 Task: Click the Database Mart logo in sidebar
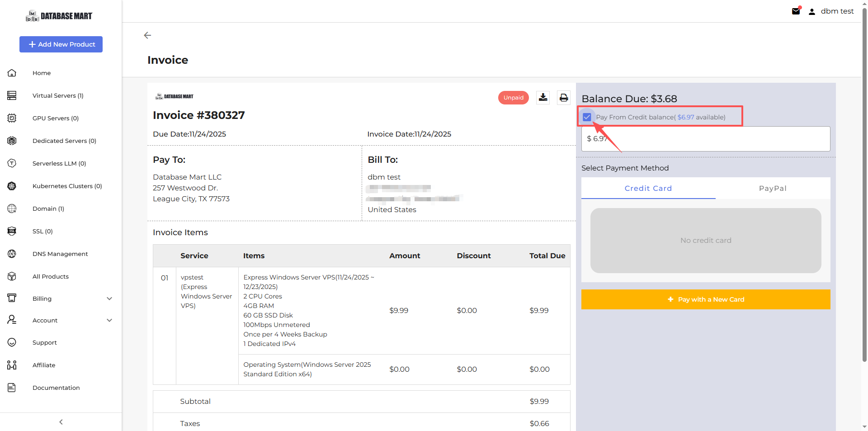pos(59,16)
